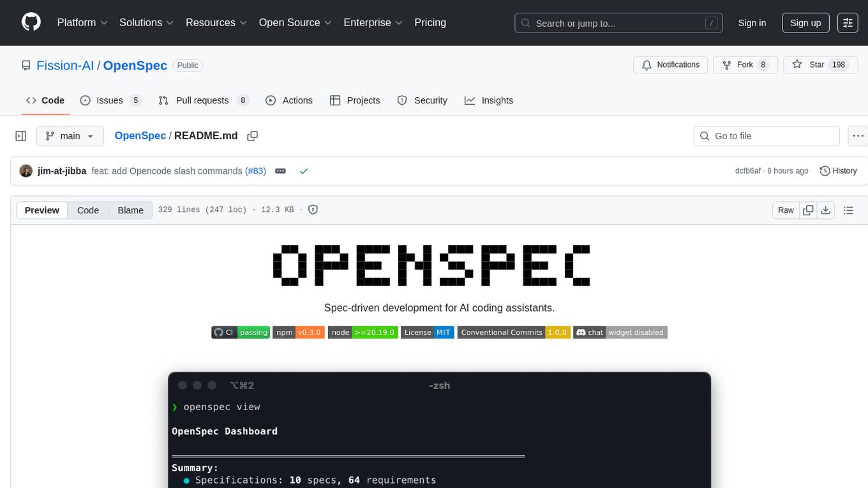The height and width of the screenshot is (488, 868).
Task: Expand the Enterprise menu
Action: (373, 22)
